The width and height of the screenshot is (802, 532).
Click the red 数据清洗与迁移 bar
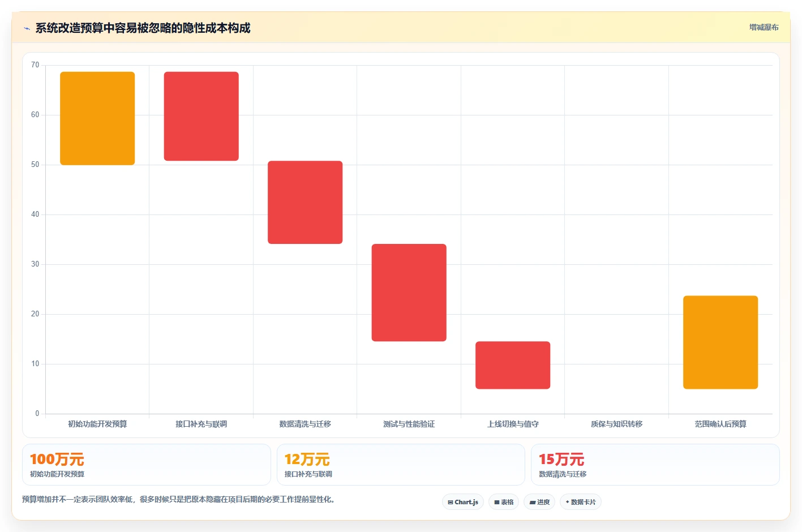coord(305,203)
